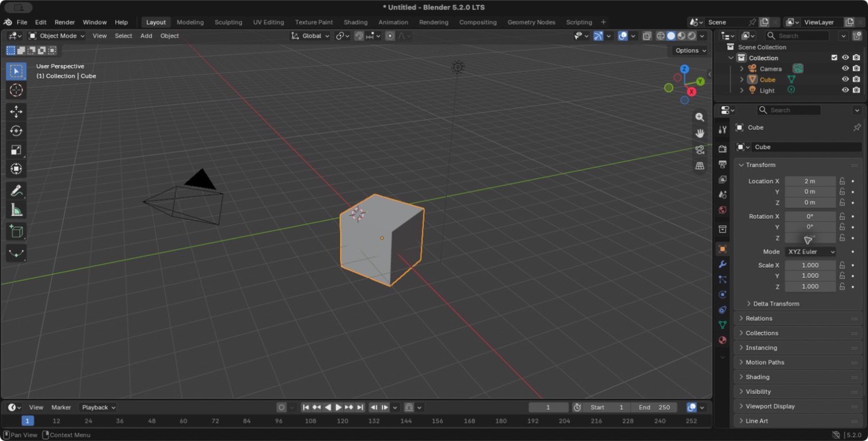
Task: Open the Modifiers wrench tab
Action: 723,264
